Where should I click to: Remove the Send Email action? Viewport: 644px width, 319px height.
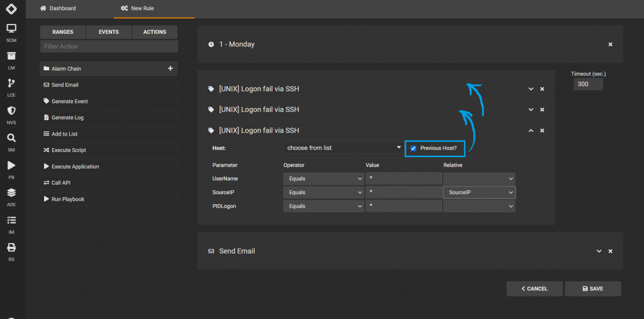(610, 251)
